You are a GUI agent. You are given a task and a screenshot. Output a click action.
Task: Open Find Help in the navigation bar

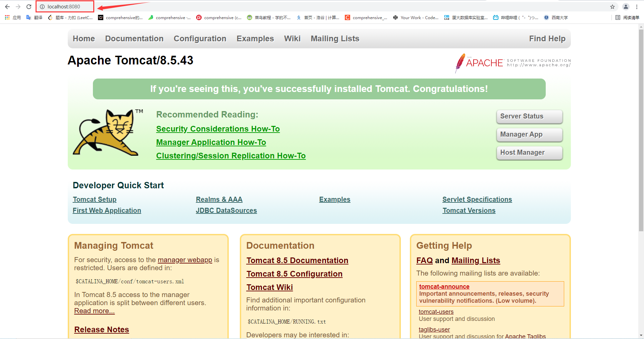pyautogui.click(x=547, y=39)
